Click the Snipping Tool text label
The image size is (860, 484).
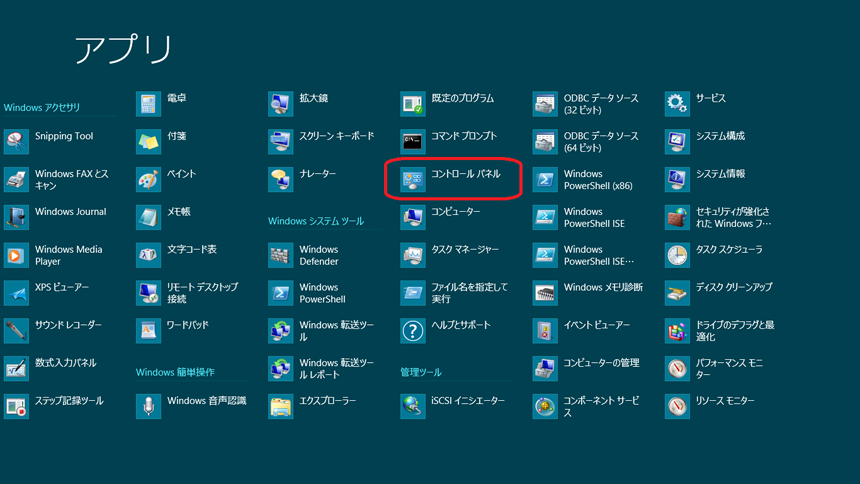coord(64,136)
